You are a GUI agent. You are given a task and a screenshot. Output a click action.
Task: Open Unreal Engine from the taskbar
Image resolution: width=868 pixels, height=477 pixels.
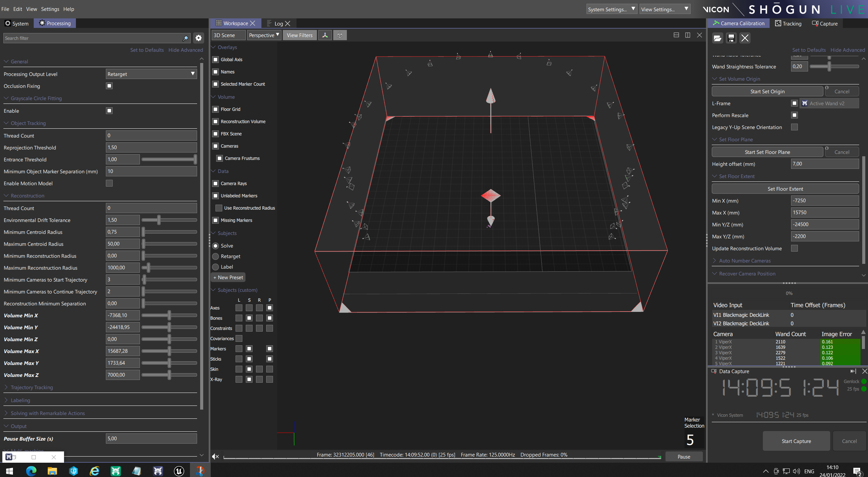pyautogui.click(x=179, y=471)
